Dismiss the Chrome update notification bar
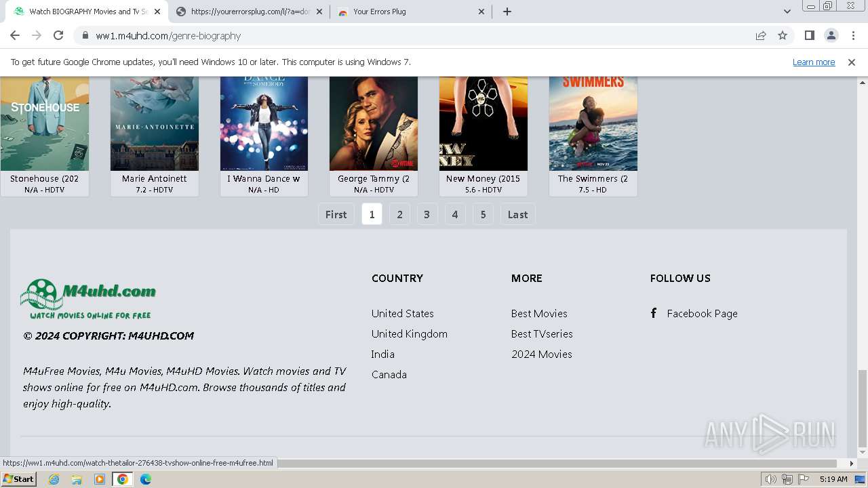This screenshot has width=868, height=488. (852, 62)
